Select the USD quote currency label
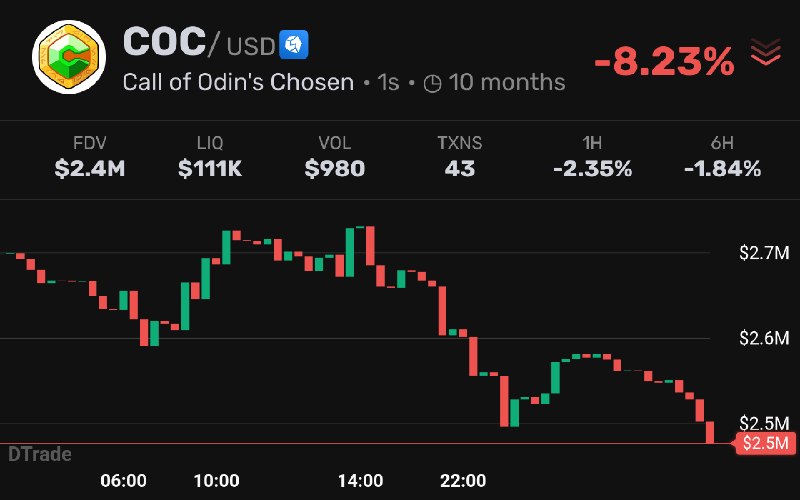 click(251, 47)
